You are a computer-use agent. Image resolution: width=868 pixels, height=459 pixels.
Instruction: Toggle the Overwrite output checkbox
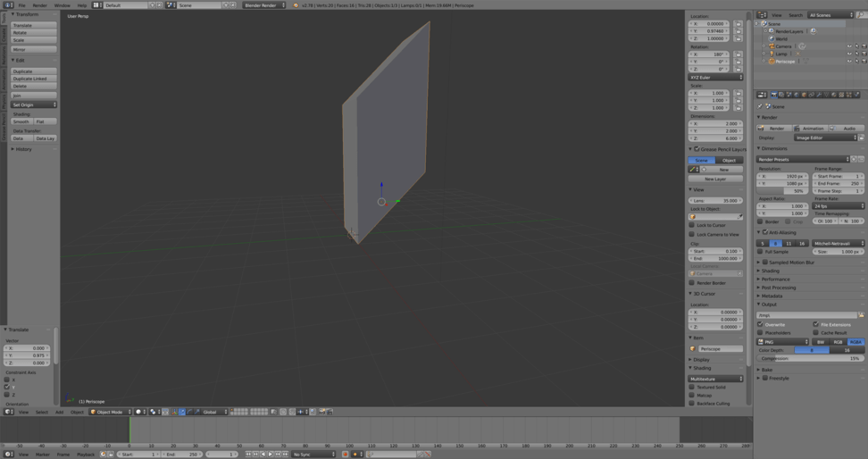pos(760,324)
